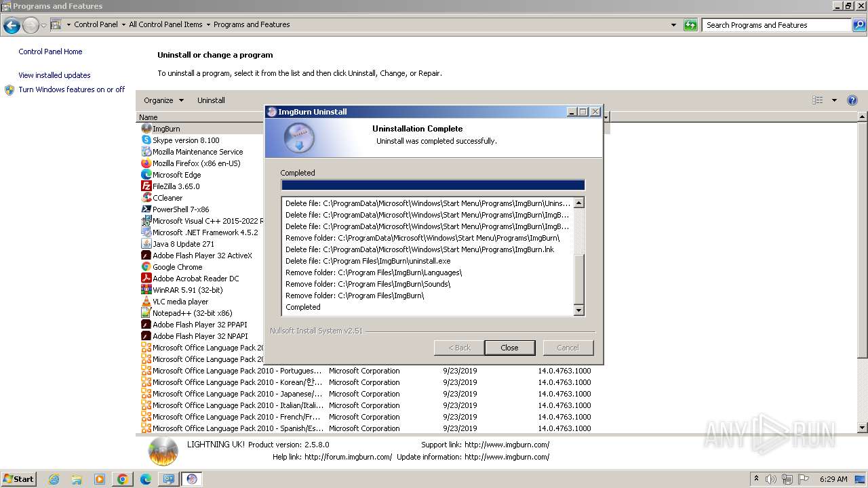
Task: Open help for Programs and Features
Action: [852, 100]
